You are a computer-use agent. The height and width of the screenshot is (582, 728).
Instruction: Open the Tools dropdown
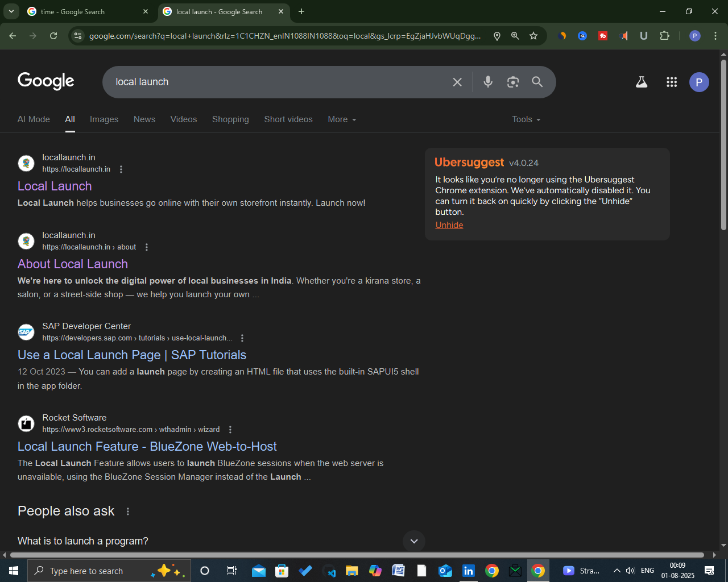526,119
